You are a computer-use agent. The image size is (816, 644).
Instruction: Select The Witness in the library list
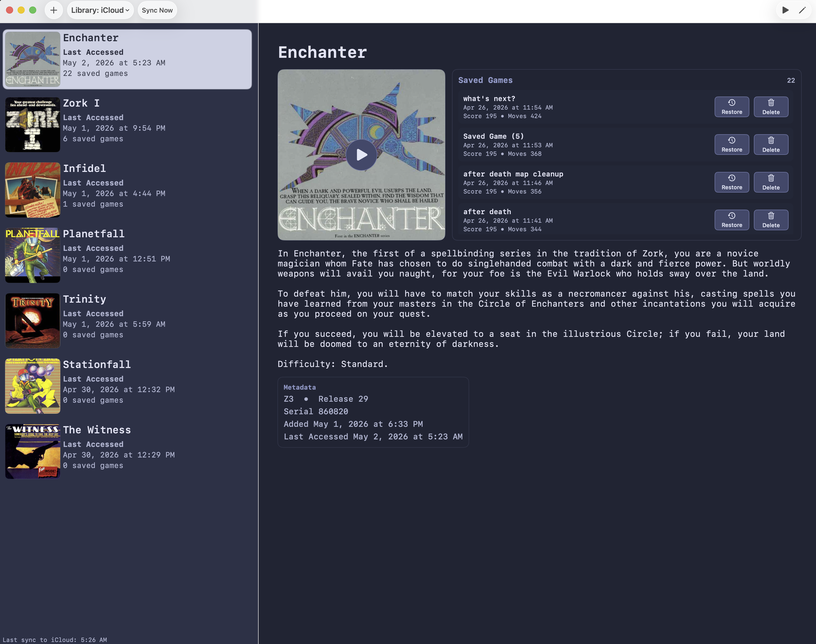(127, 451)
